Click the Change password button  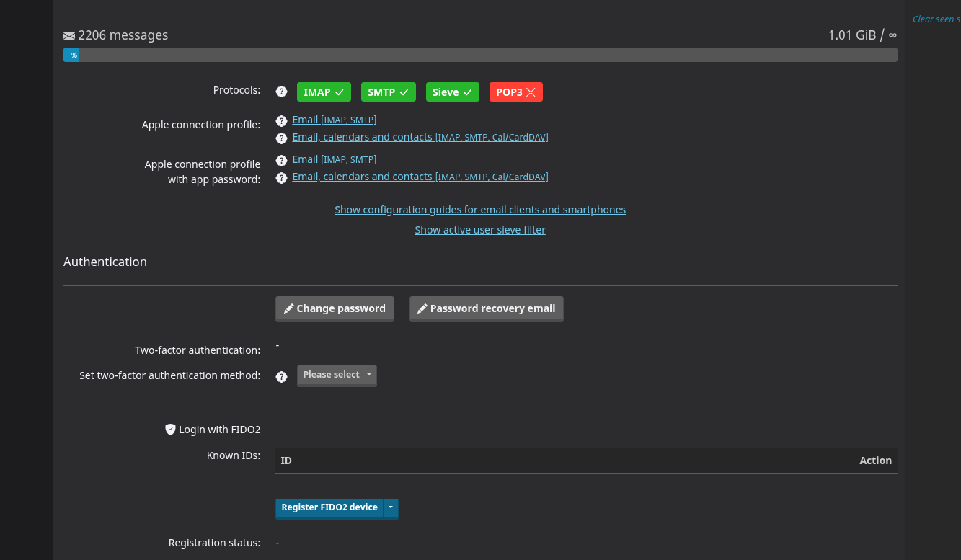point(335,308)
